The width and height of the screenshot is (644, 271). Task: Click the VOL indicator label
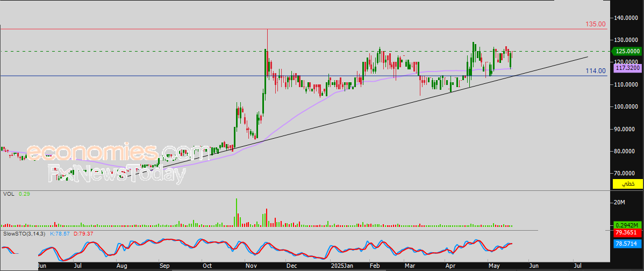click(x=9, y=193)
